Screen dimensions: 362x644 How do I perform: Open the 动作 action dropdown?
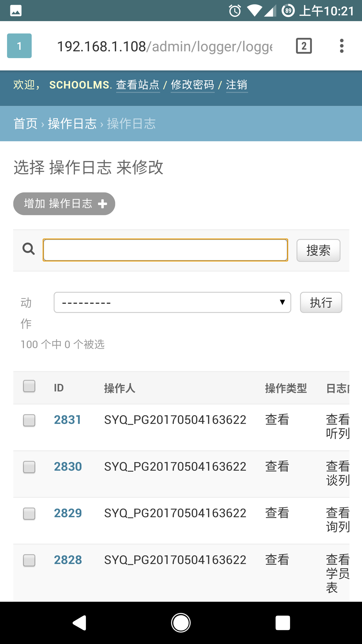[172, 302]
